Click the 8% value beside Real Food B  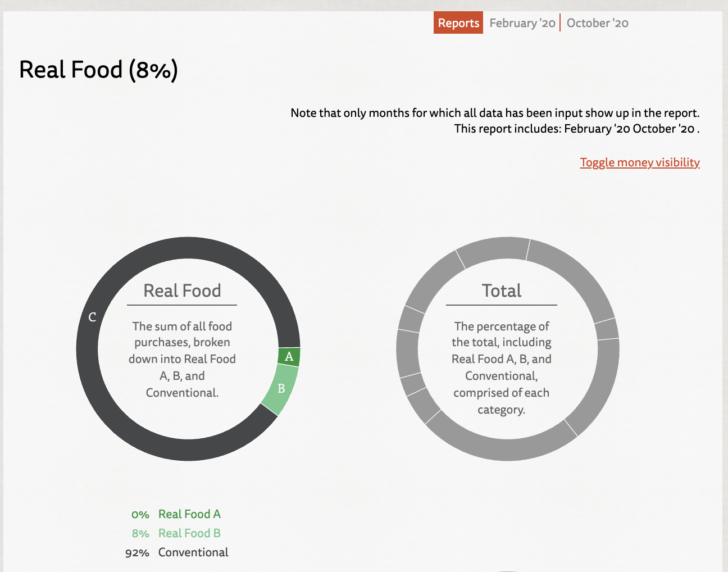pyautogui.click(x=140, y=534)
